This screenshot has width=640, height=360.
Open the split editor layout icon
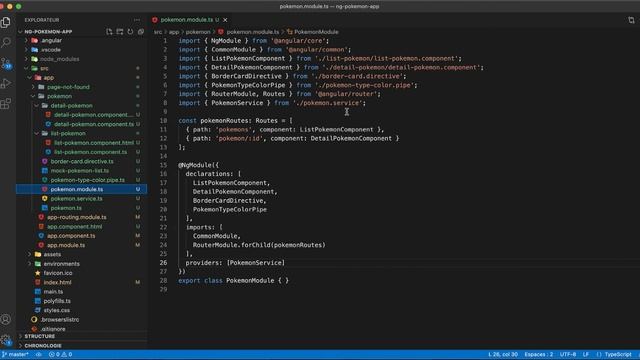(x=631, y=20)
